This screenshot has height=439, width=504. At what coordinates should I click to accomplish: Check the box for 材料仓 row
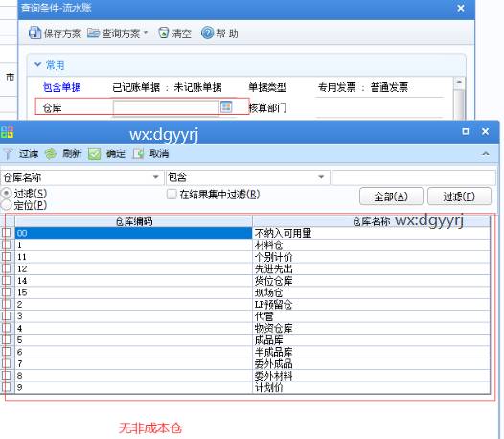[x=6, y=245]
